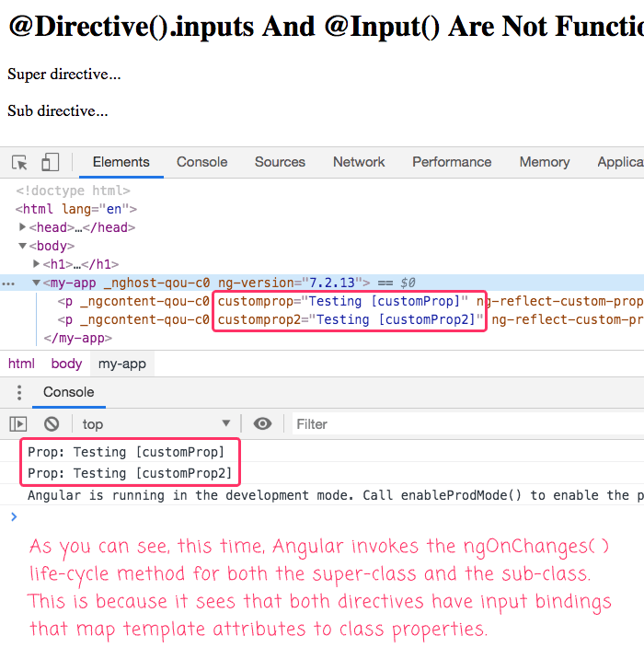Clear the console with the ban icon
The image size is (644, 659).
[52, 423]
